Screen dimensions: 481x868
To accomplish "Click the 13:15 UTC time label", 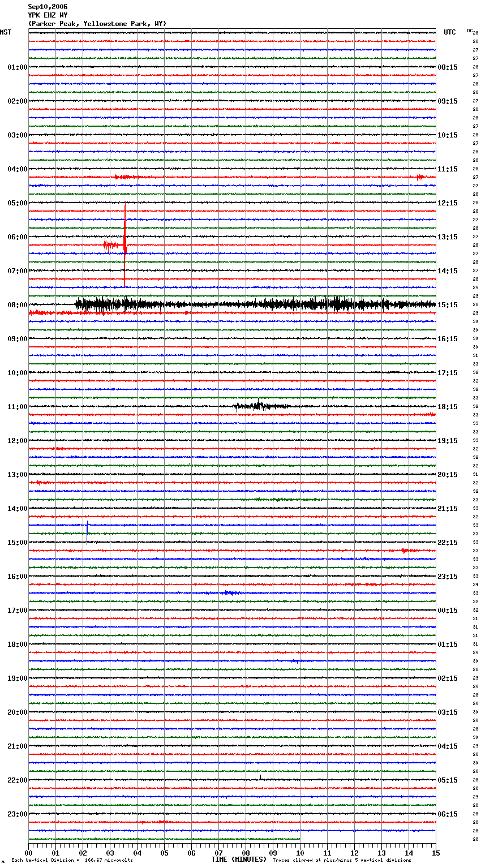I will pos(448,237).
